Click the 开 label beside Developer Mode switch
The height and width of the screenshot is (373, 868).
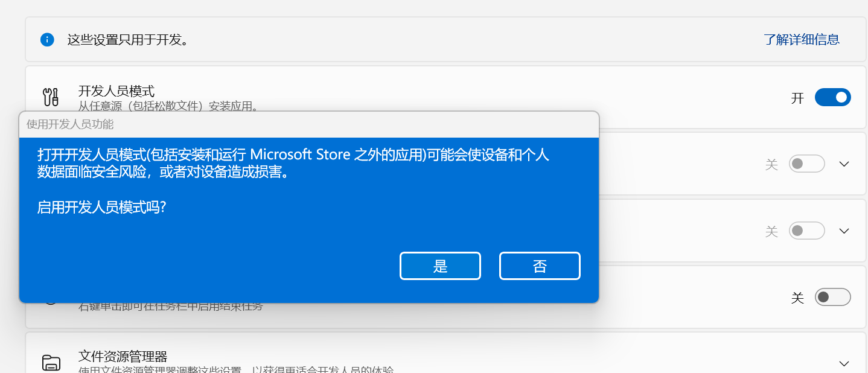click(797, 98)
